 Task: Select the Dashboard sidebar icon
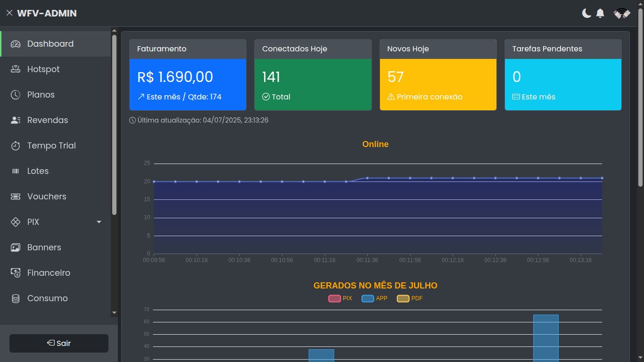pos(16,43)
